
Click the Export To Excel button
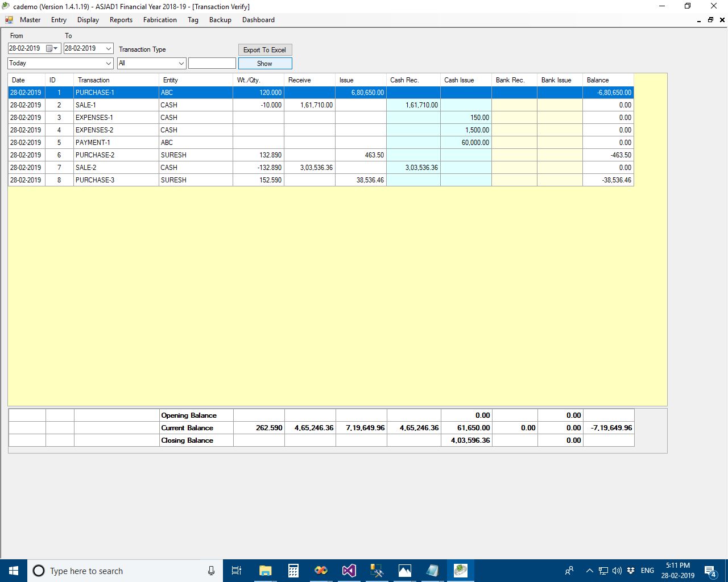pyautogui.click(x=264, y=50)
